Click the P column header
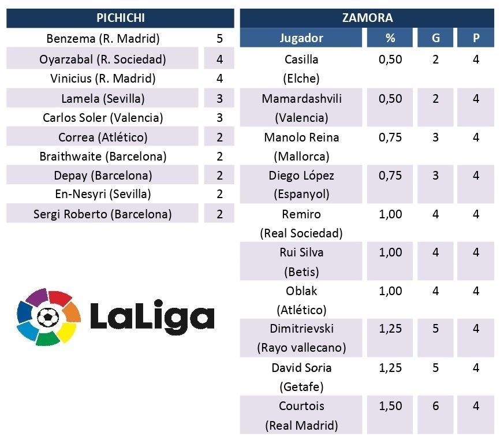The height and width of the screenshot is (443, 504). pos(476,38)
